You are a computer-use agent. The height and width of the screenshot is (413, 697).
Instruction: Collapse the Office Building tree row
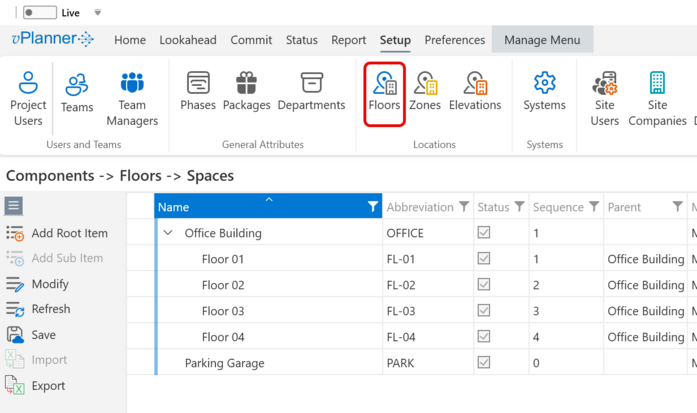[x=168, y=233]
